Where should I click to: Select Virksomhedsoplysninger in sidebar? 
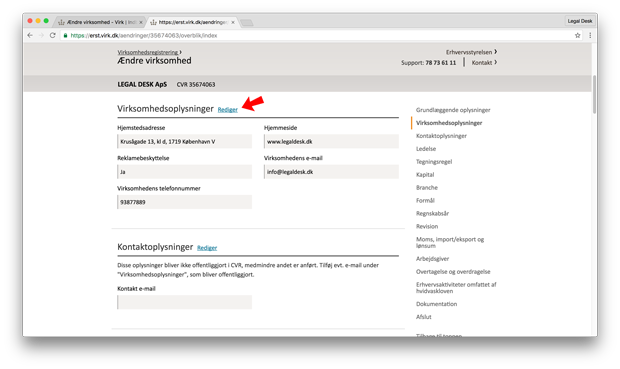tap(449, 123)
